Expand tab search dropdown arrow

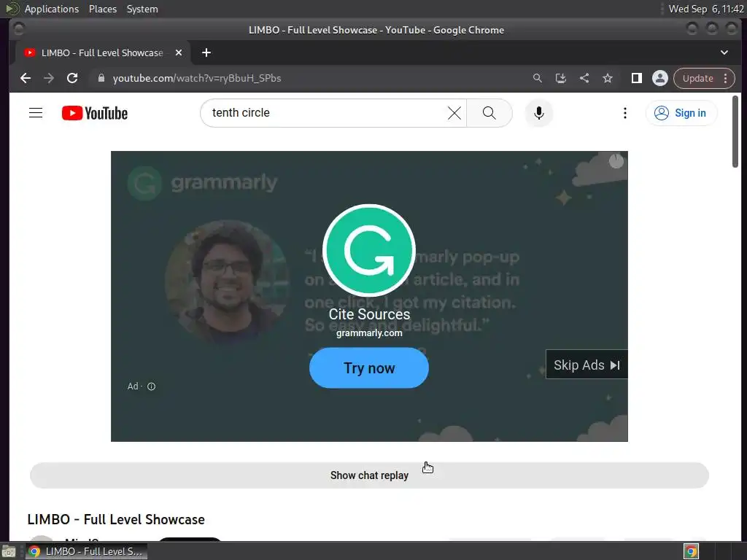[x=724, y=52]
